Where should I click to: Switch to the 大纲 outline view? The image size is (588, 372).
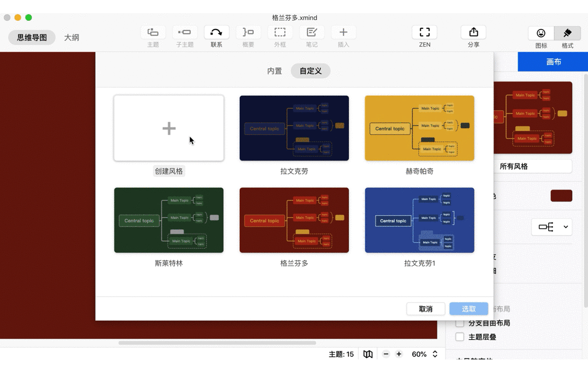click(72, 38)
